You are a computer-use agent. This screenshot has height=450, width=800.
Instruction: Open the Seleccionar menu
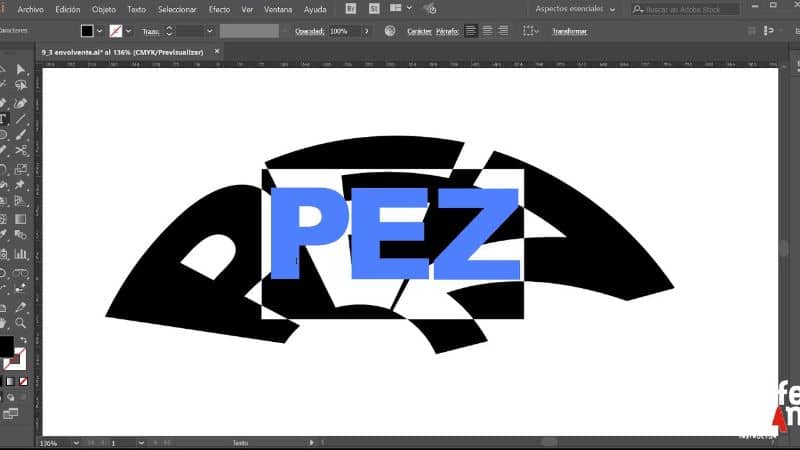point(177,9)
